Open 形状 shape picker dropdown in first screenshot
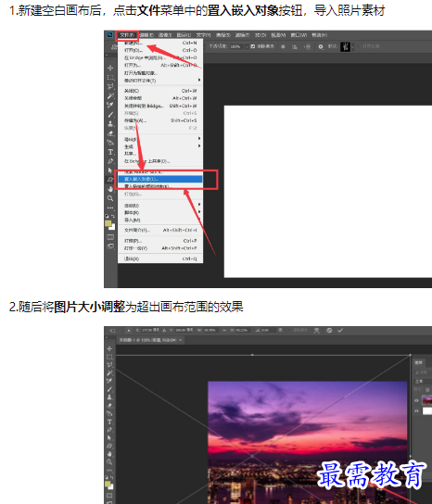 [x=352, y=46]
